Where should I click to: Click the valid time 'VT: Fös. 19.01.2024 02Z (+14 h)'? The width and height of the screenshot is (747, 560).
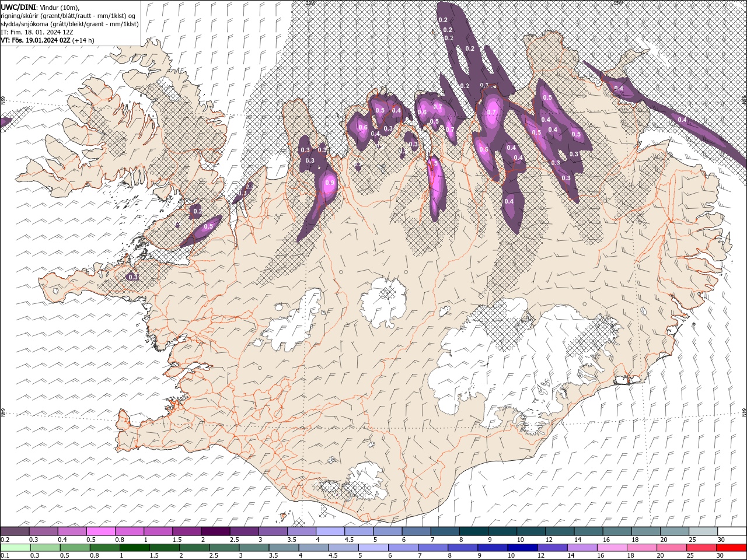pos(47,40)
